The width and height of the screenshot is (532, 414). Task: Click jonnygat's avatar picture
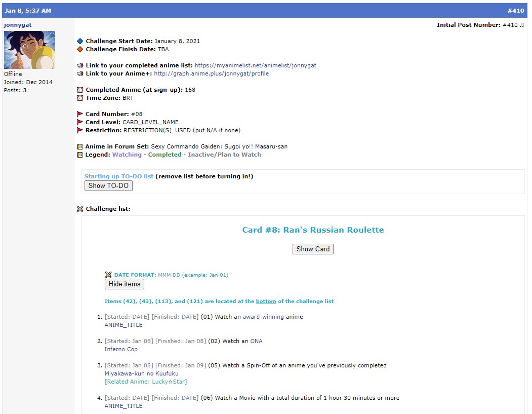(29, 49)
